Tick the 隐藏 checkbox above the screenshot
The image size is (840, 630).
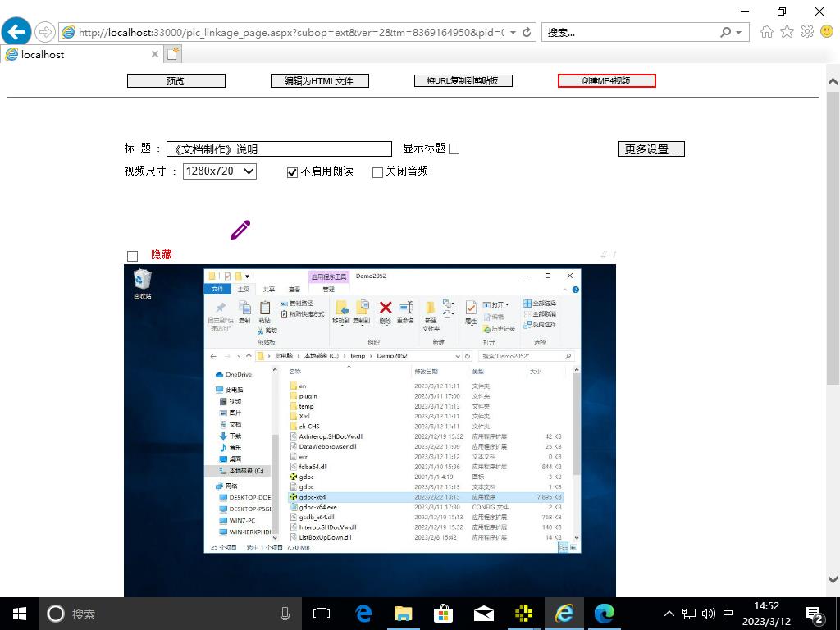[132, 256]
